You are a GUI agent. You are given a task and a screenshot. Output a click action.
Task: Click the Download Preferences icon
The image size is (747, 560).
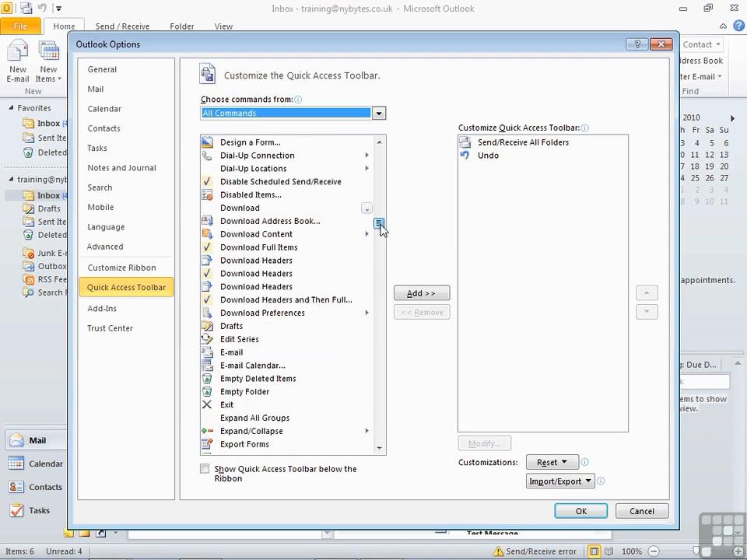click(x=207, y=313)
